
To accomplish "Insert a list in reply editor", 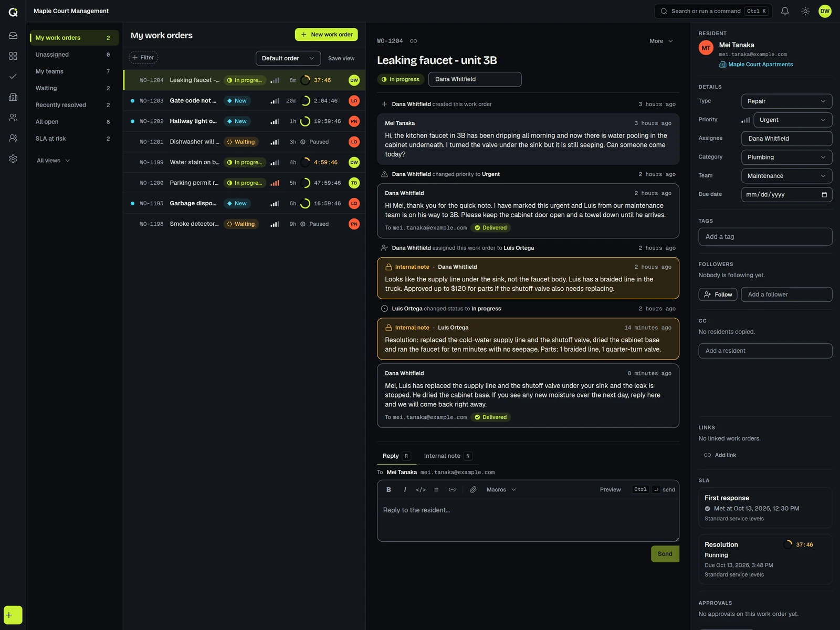I will 436,489.
